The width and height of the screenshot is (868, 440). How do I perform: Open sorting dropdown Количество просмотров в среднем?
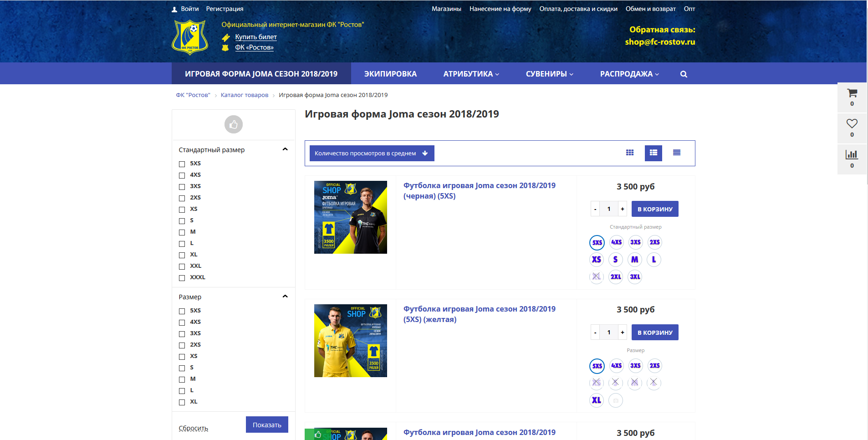(372, 153)
